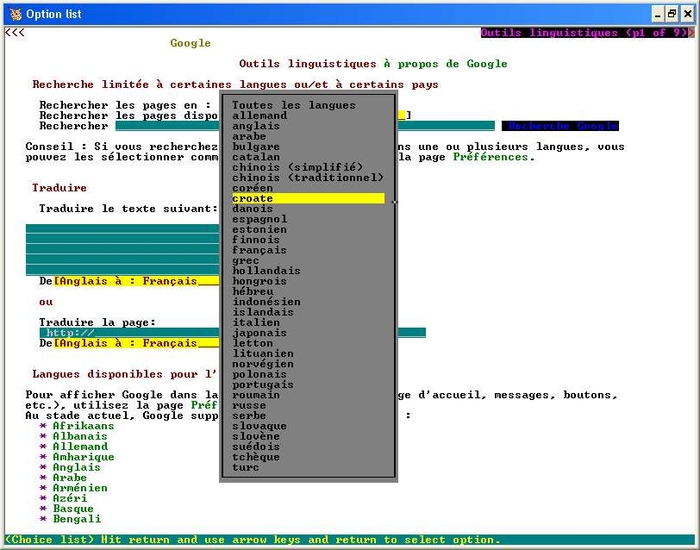700x550 pixels.
Task: Pick 'indonésien' language option
Action: pyautogui.click(x=266, y=302)
